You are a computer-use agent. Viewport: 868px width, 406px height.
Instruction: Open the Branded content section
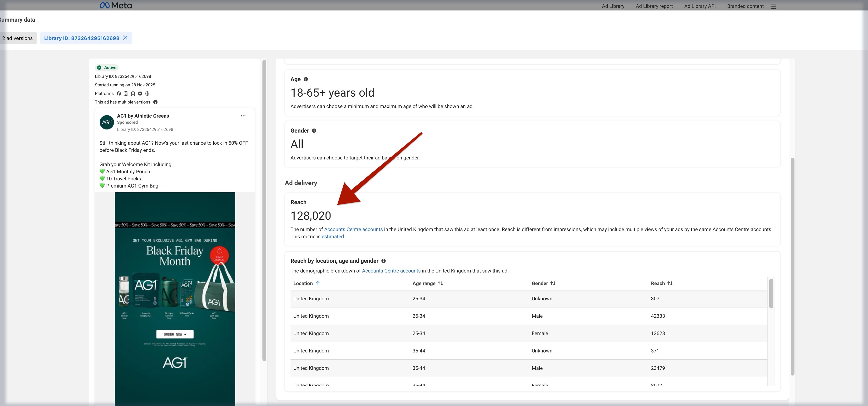click(745, 6)
